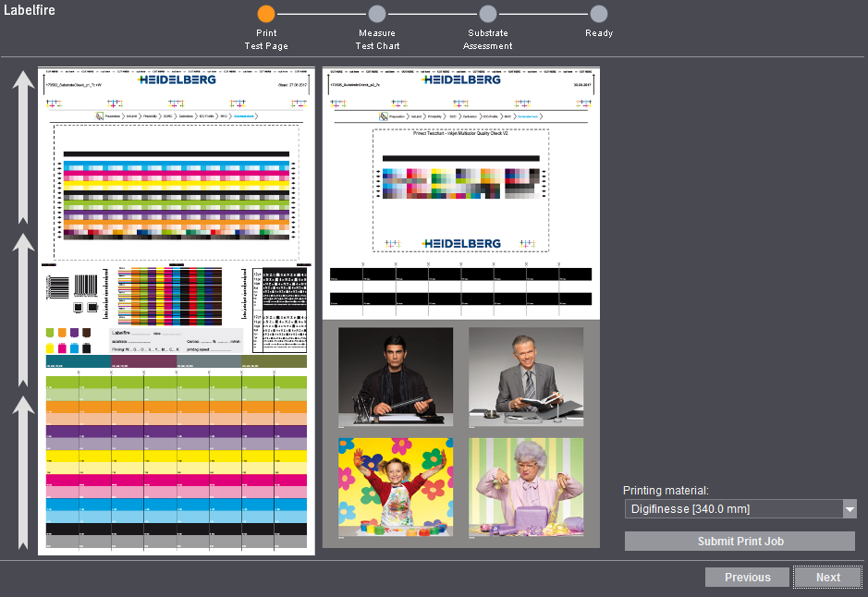Viewport: 868px width, 597px height.
Task: Select the photo of elderly woman with gift
Action: [x=526, y=487]
